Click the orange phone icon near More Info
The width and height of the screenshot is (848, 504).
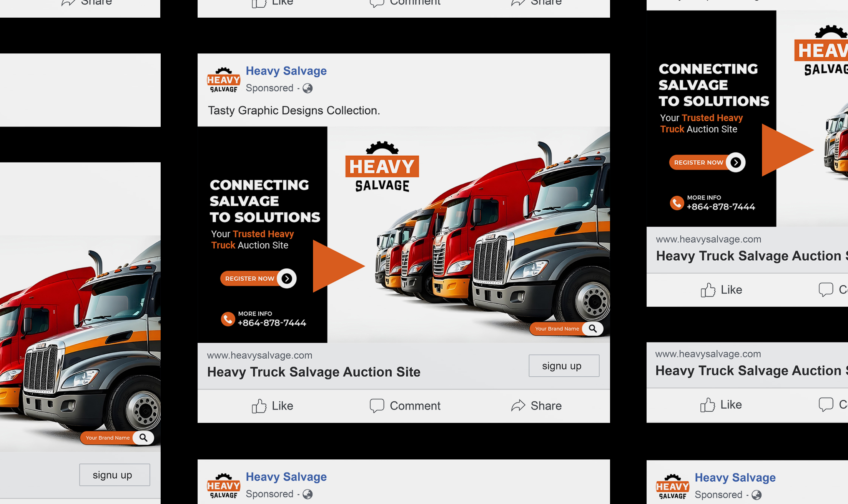click(228, 319)
